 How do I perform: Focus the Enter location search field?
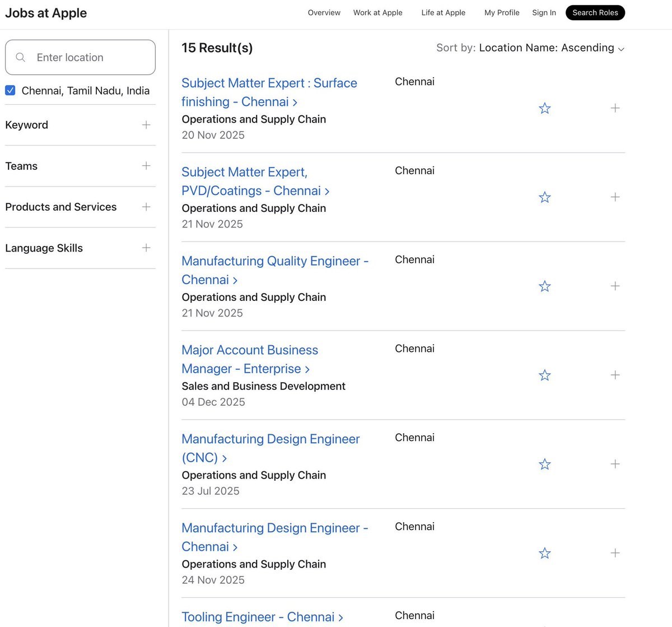point(80,57)
